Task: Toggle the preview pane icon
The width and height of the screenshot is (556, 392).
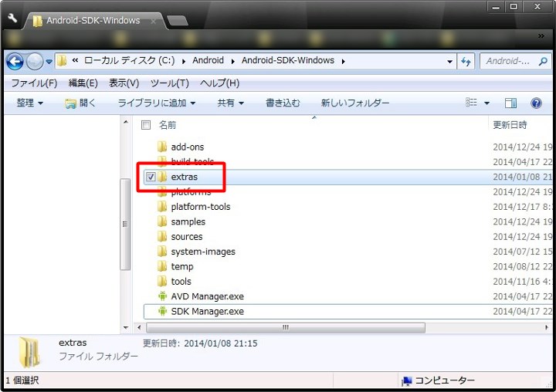Action: tap(510, 103)
